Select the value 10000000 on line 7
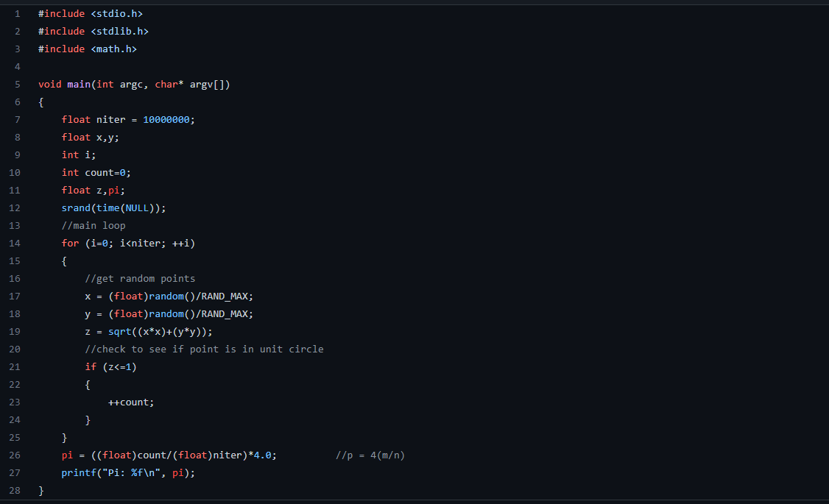This screenshot has width=829, height=504. (x=168, y=119)
